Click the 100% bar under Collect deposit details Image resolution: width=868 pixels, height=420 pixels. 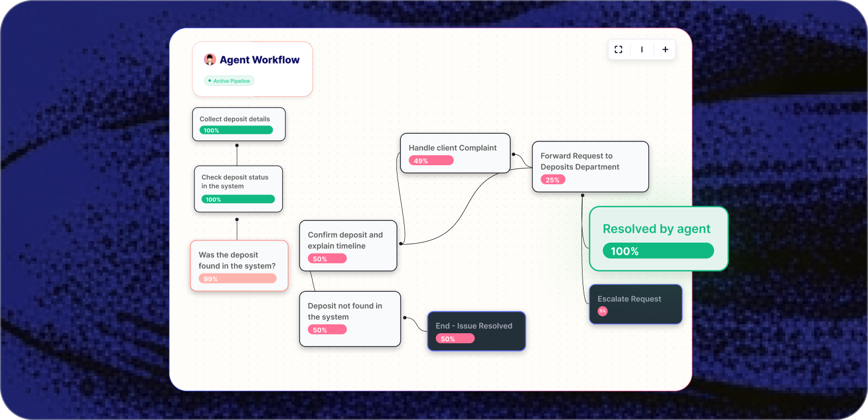236,130
